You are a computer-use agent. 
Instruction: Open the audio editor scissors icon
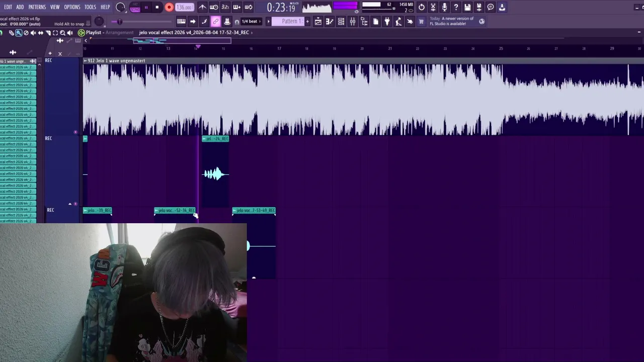(x=433, y=7)
